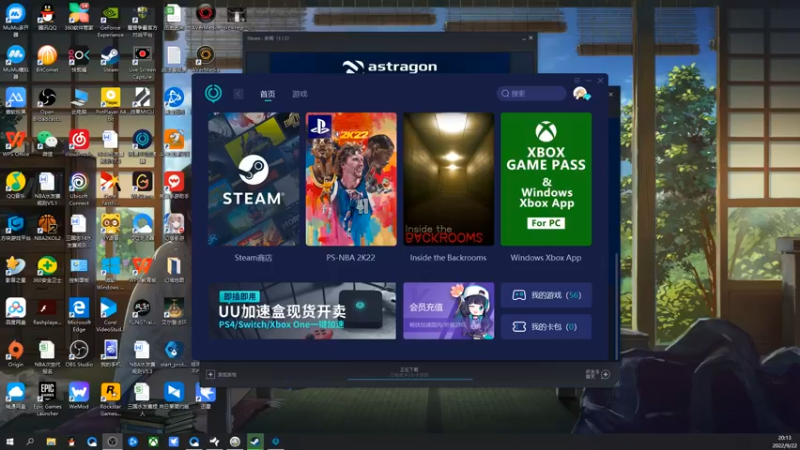Open the Inside the Backrooms card

pyautogui.click(x=448, y=179)
